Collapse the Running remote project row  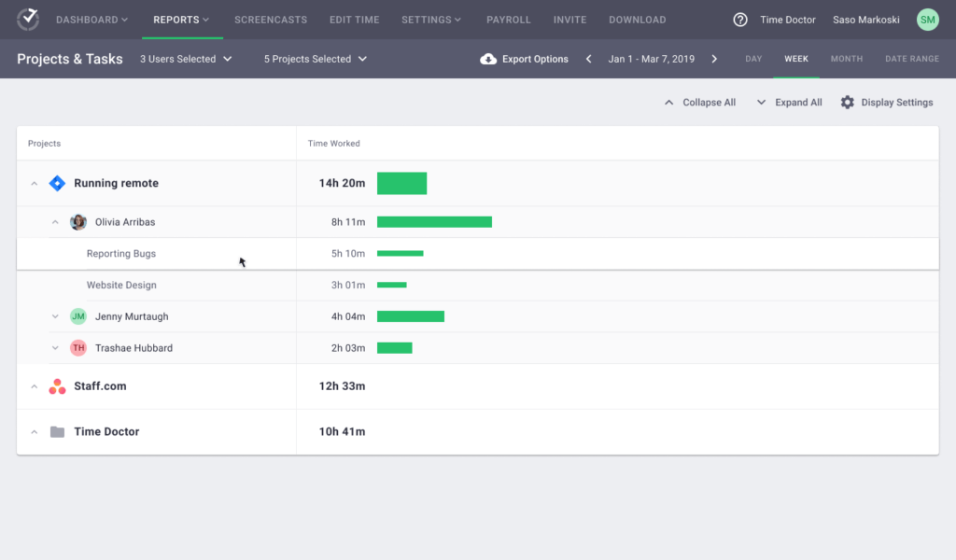pos(35,184)
